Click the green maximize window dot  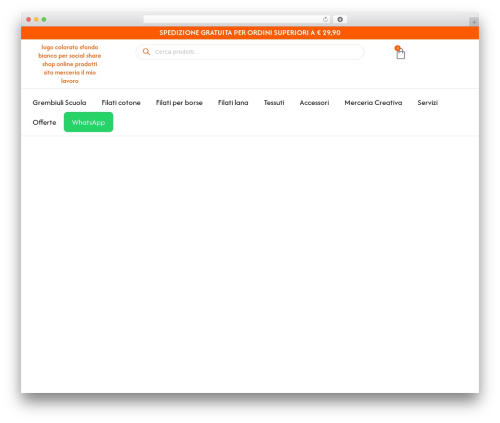[x=44, y=20]
